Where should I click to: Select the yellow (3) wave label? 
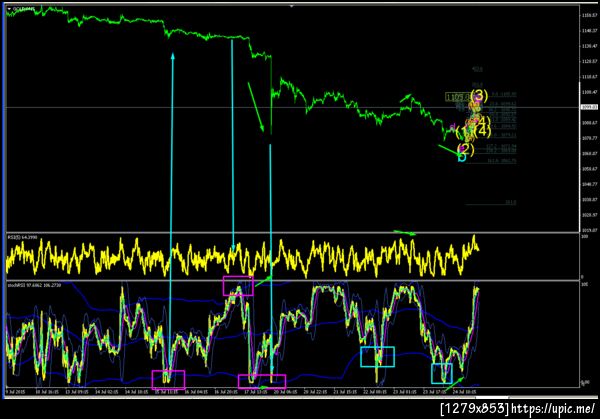(x=479, y=95)
